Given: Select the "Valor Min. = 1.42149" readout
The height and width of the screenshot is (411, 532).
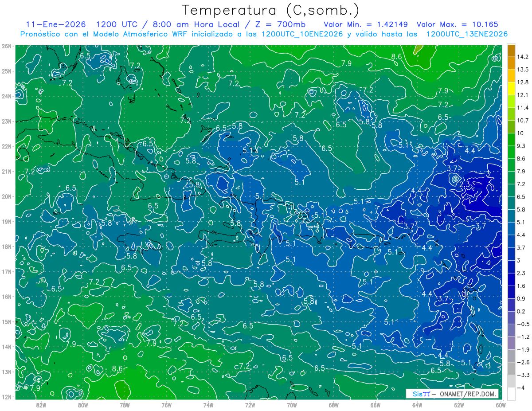Looking at the screenshot, I should tap(366, 24).
